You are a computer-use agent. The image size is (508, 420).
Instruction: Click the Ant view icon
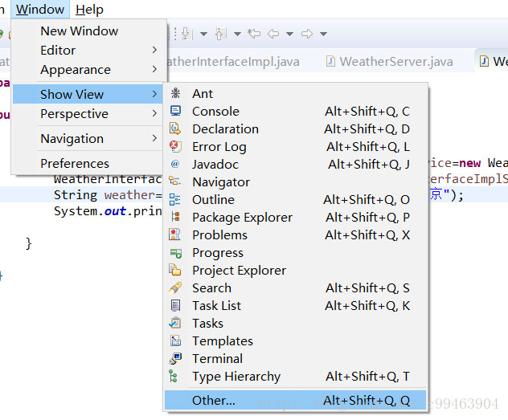click(175, 94)
